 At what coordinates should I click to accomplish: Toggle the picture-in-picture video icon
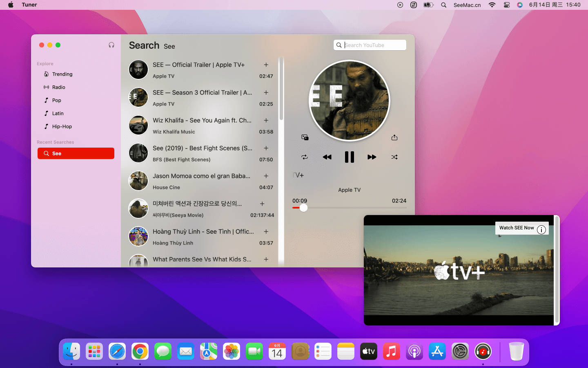pos(305,137)
